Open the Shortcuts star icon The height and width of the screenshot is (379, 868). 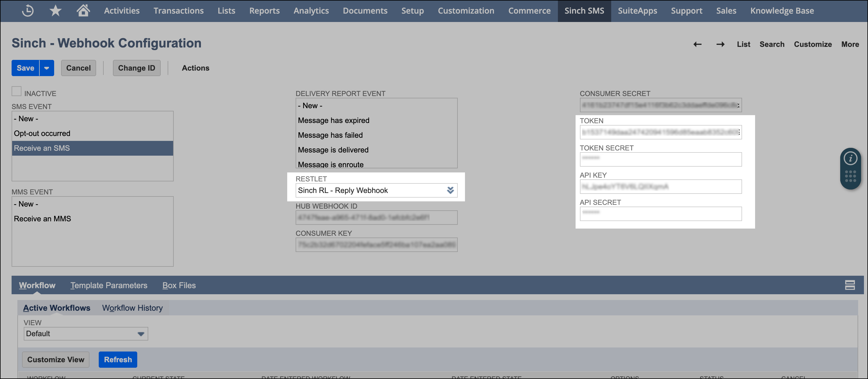pyautogui.click(x=55, y=11)
